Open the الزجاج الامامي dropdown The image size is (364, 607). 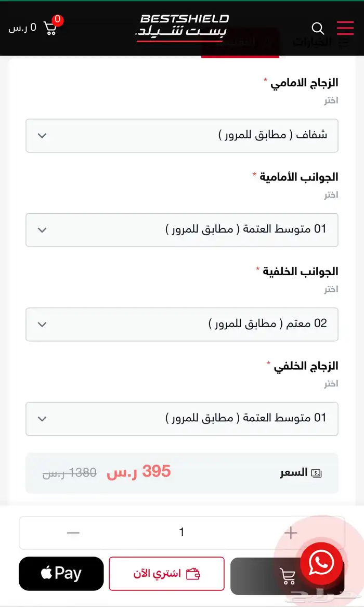[x=182, y=136]
